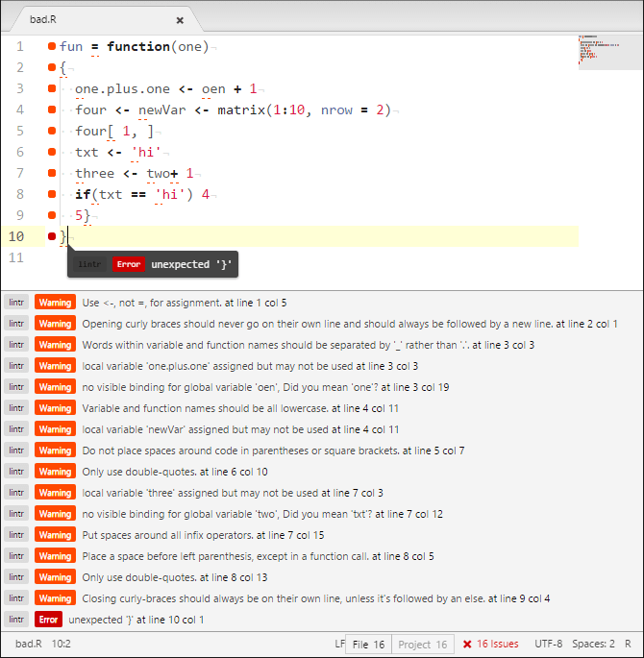This screenshot has height=658, width=644.
Task: Click the red X issues icon in status bar
Action: coord(467,644)
